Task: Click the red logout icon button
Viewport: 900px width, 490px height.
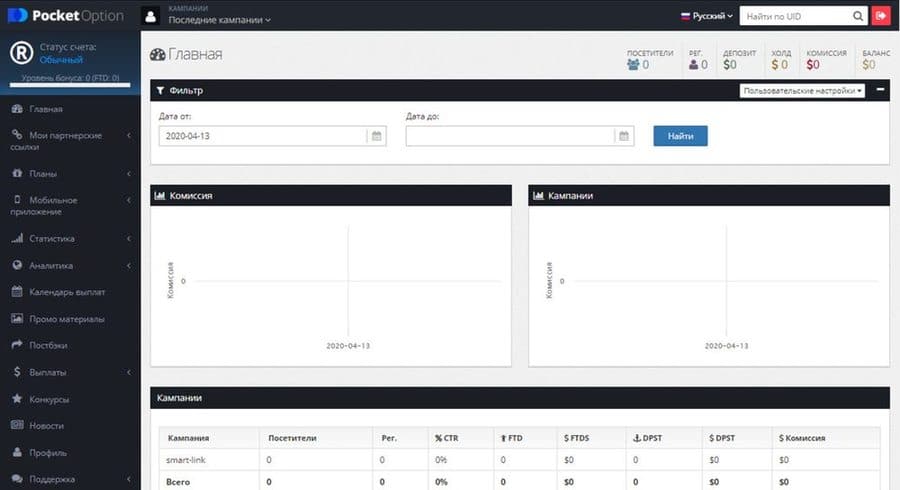Action: (x=881, y=16)
